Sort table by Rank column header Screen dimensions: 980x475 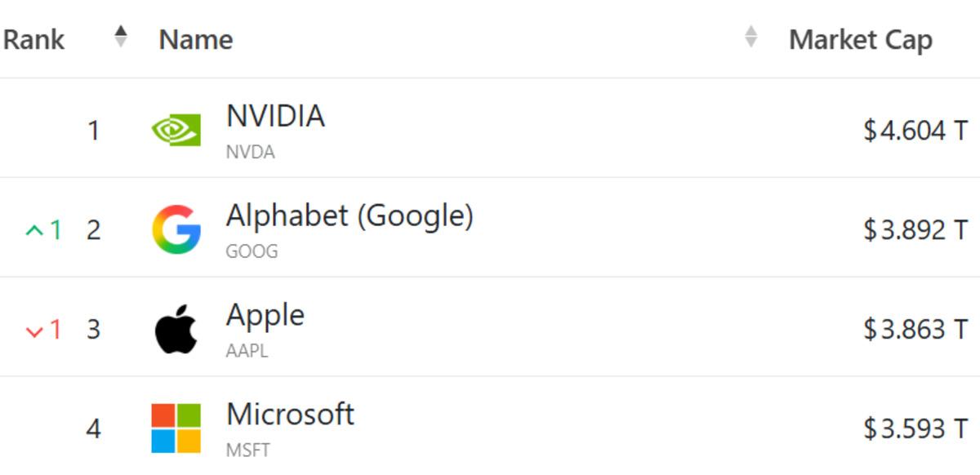click(x=33, y=39)
